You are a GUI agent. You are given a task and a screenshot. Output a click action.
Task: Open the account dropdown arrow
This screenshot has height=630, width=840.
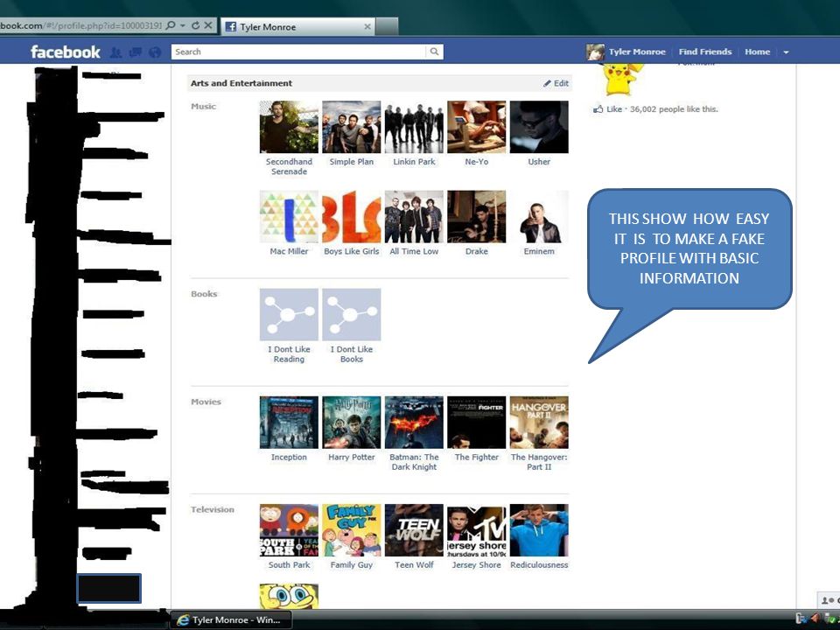pyautogui.click(x=786, y=52)
